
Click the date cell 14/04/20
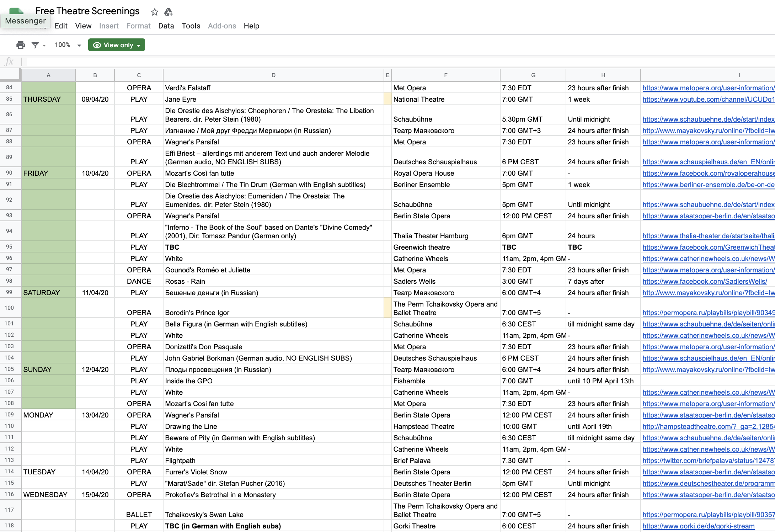(x=95, y=472)
